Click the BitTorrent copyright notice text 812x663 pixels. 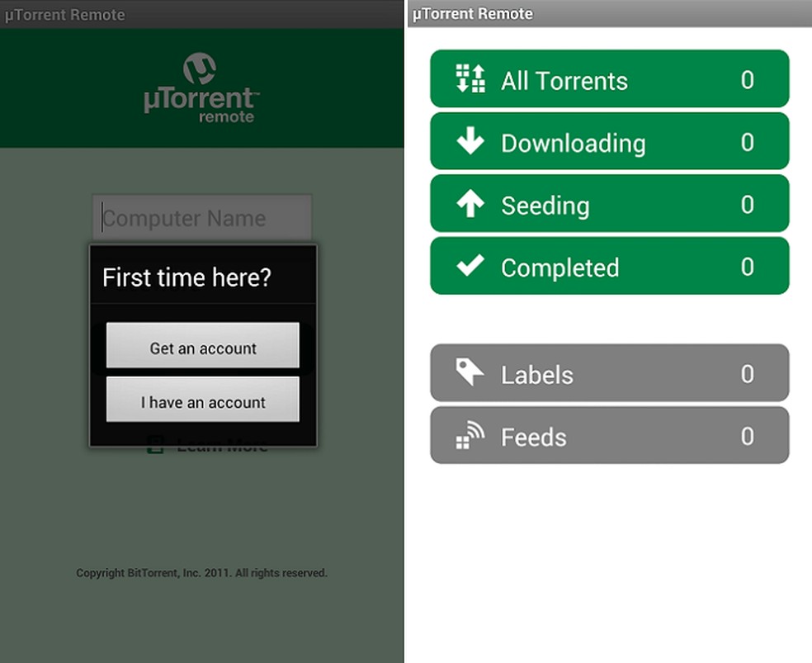pyautogui.click(x=201, y=573)
